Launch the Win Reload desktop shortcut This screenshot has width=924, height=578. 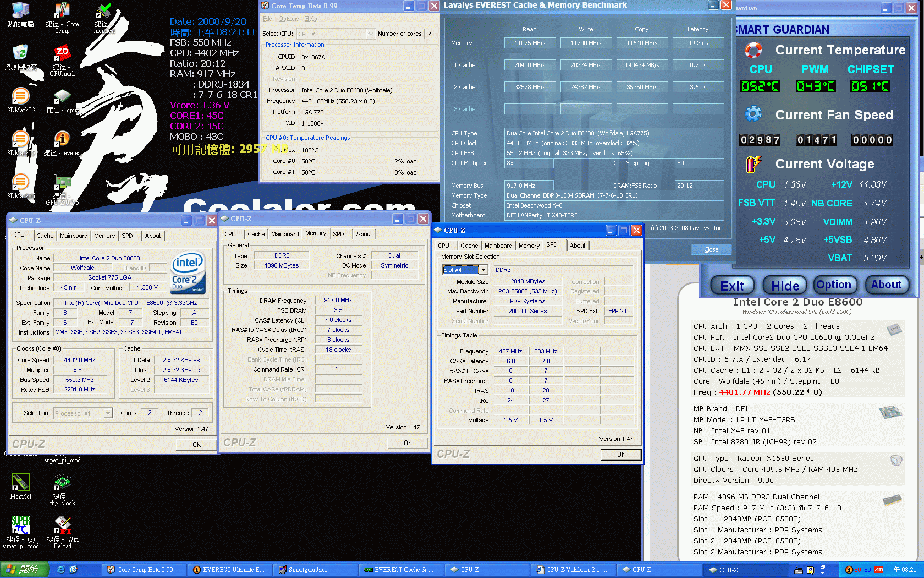pyautogui.click(x=62, y=532)
